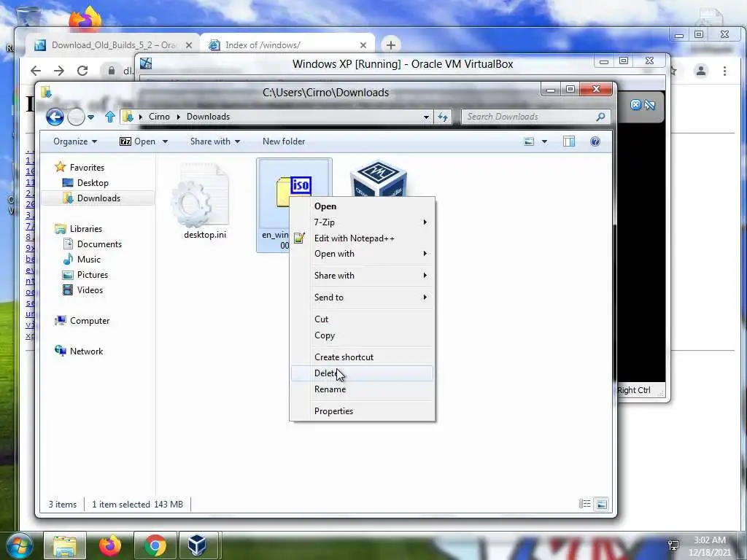Screen dimensions: 747x560
Task: Open the Share with toolbar menu
Action: 215,141
